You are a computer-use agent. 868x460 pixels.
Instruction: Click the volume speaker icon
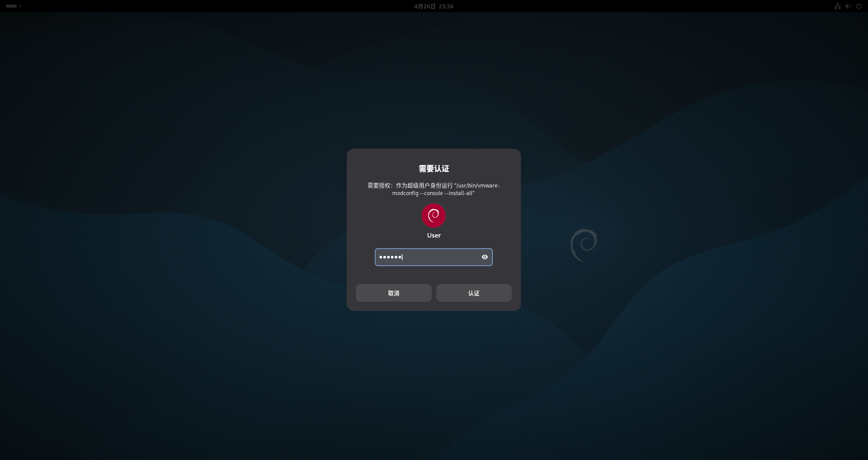[x=848, y=6]
